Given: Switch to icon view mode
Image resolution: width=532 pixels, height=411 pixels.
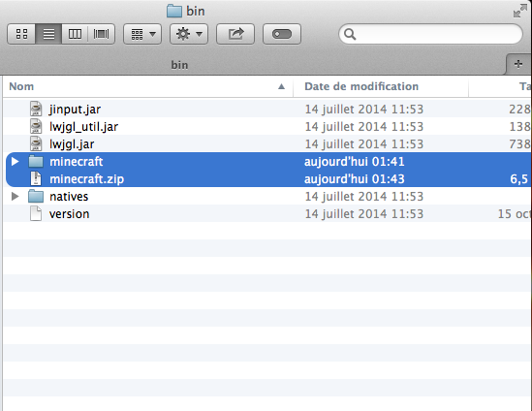Looking at the screenshot, I should tap(21, 34).
